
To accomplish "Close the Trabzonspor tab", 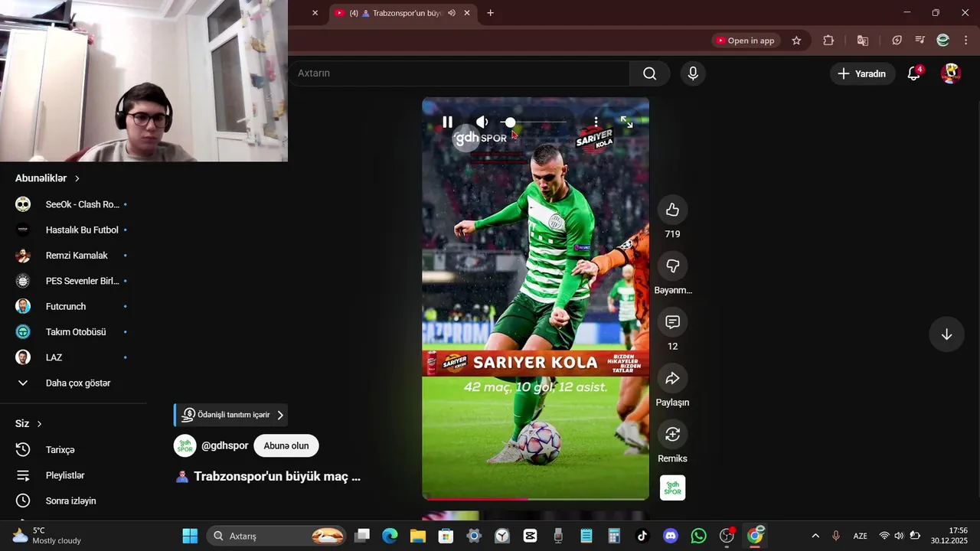I will (x=467, y=13).
